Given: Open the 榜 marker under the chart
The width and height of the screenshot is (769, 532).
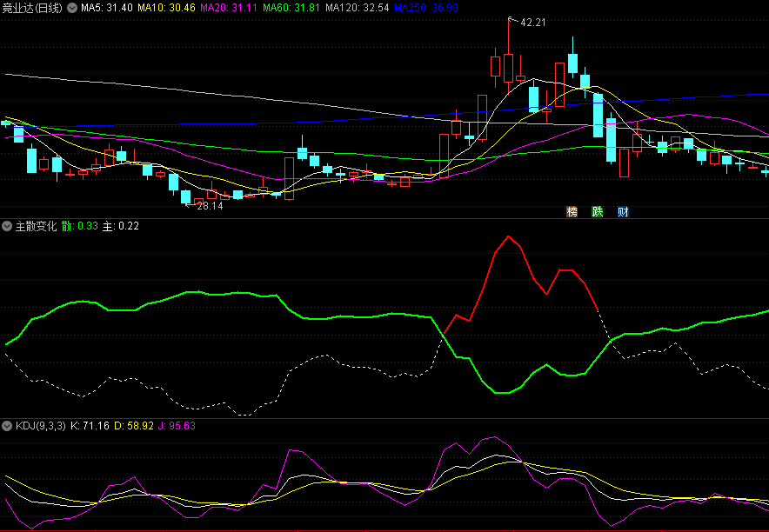Looking at the screenshot, I should 572,211.
